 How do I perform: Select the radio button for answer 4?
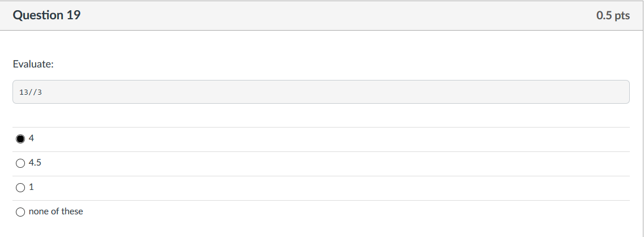tap(20, 139)
